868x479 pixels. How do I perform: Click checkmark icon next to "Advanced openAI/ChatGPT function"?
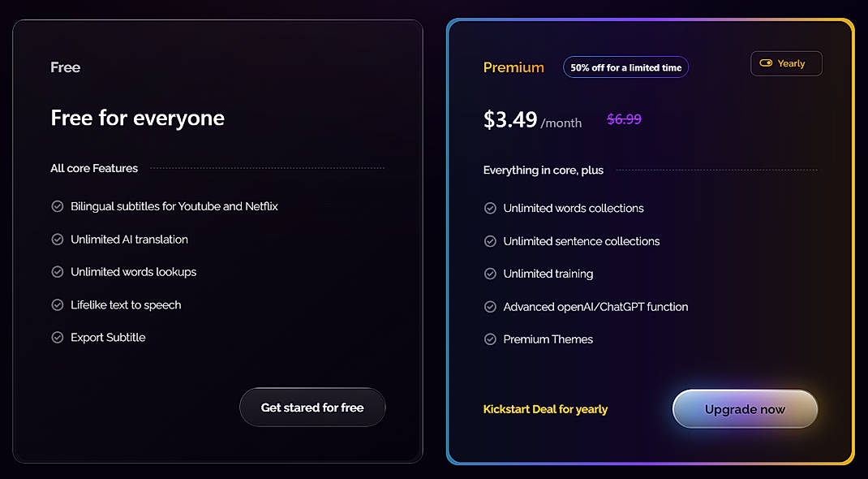tap(490, 306)
